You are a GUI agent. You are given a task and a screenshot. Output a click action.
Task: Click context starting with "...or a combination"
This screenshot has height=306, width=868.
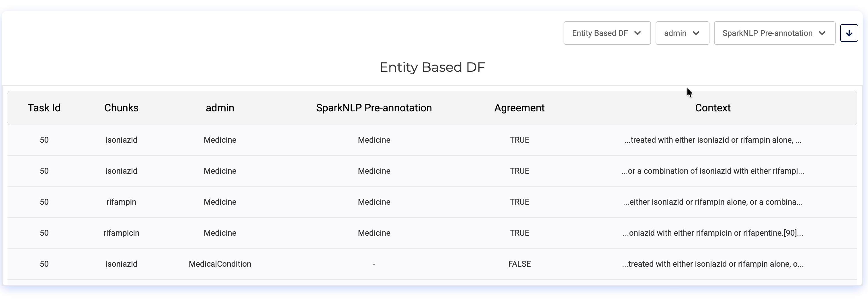(713, 171)
